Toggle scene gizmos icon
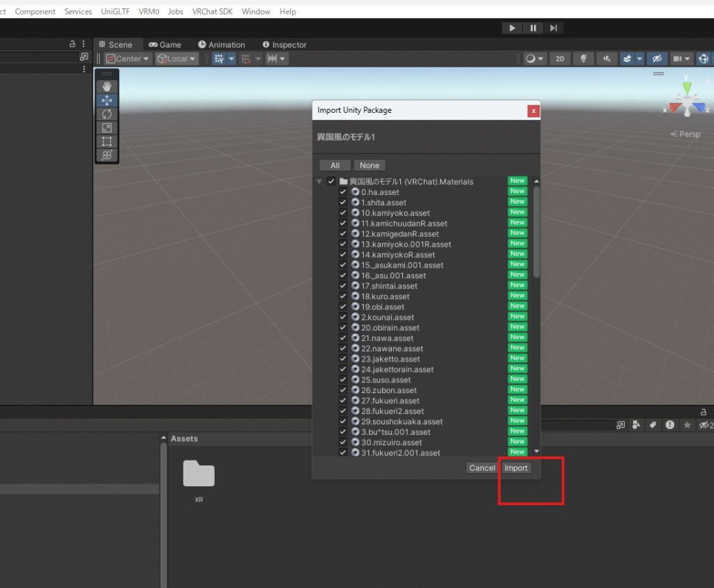 703,59
